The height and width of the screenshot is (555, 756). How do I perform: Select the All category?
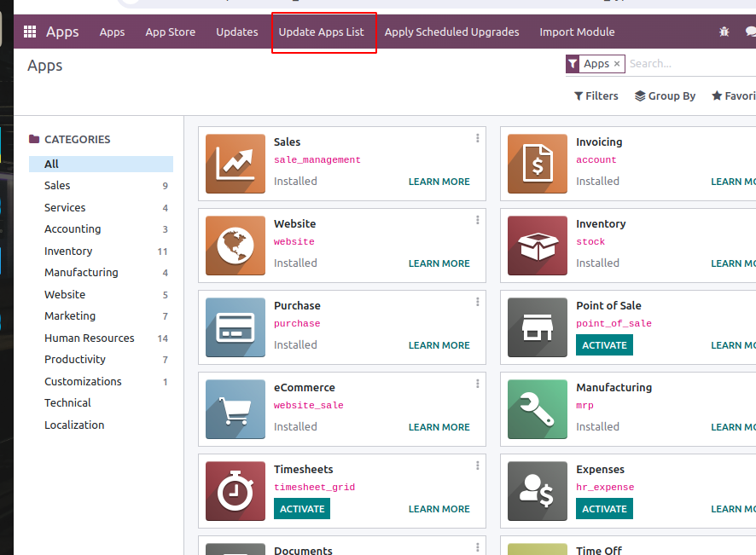pyautogui.click(x=101, y=164)
